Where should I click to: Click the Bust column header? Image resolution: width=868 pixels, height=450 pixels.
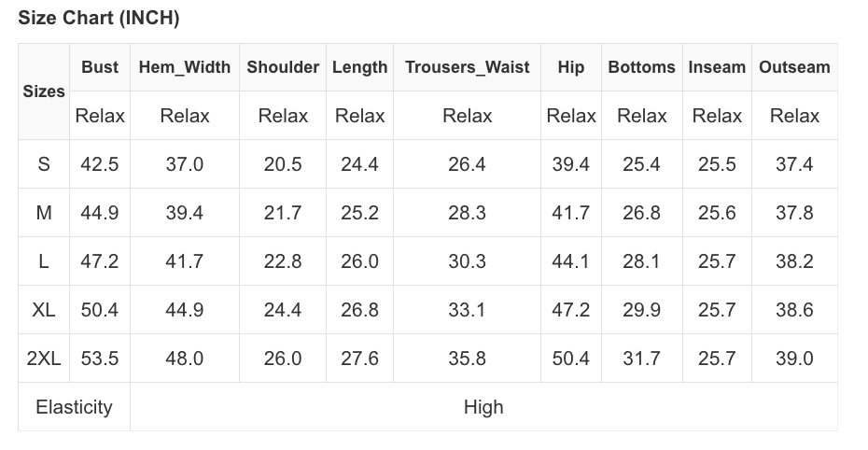pos(100,67)
